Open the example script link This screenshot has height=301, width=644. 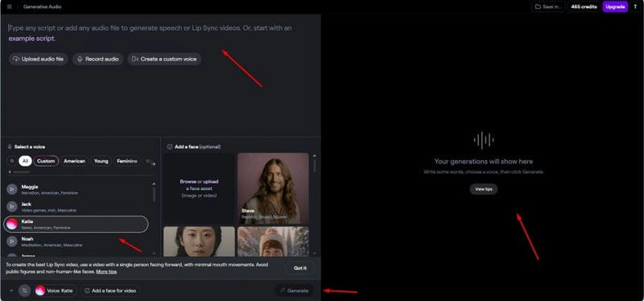pos(31,39)
